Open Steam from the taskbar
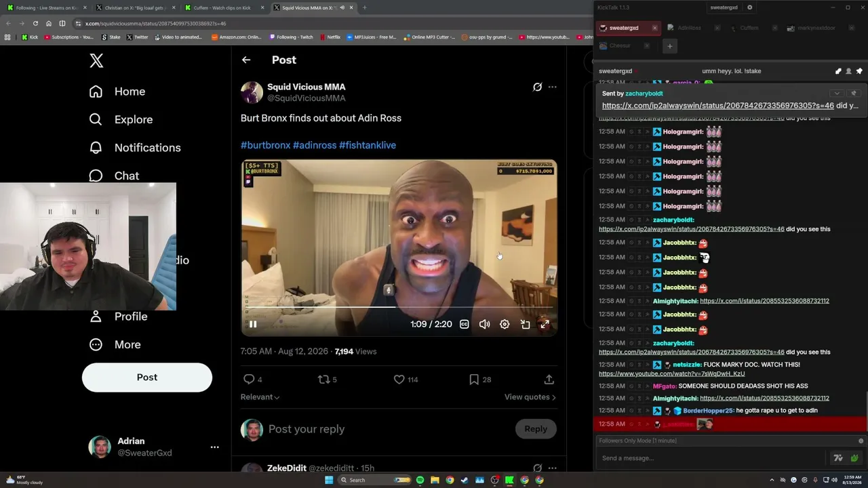 [x=465, y=480]
